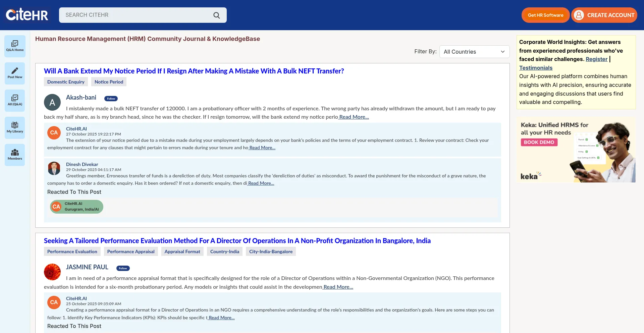Image resolution: width=644 pixels, height=333 pixels.
Task: Select the Notice Period tag
Action: 109,82
